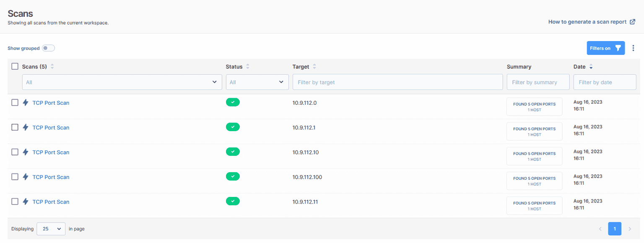644x243 pixels.
Task: Go to the next page arrow
Action: (x=629, y=229)
